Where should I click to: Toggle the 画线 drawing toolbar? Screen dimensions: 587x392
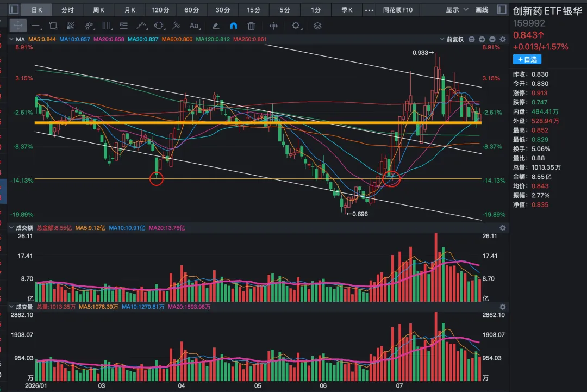coord(482,10)
